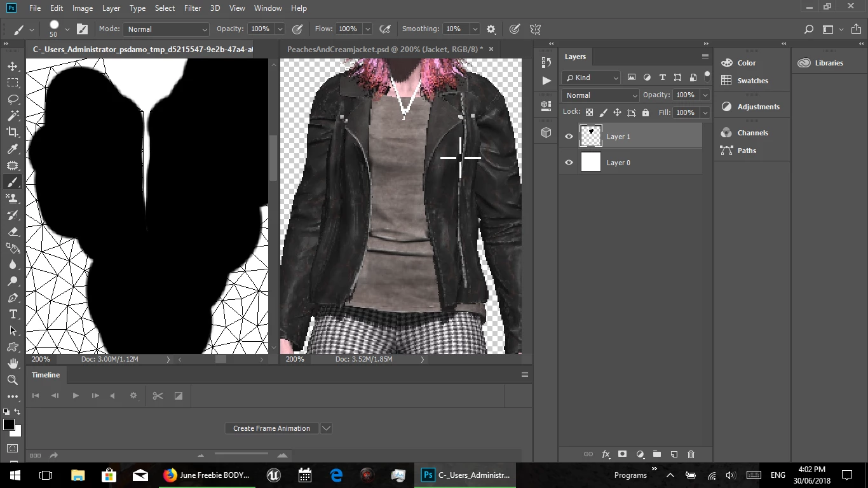Switch to PeachesAndCreamjacket.psd document tab
868x488 pixels.
point(384,49)
